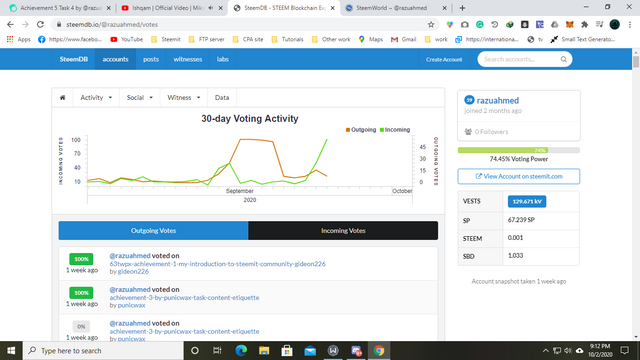The height and width of the screenshot is (360, 640).
Task: Click the 67.239 SP value
Action: tap(521, 220)
